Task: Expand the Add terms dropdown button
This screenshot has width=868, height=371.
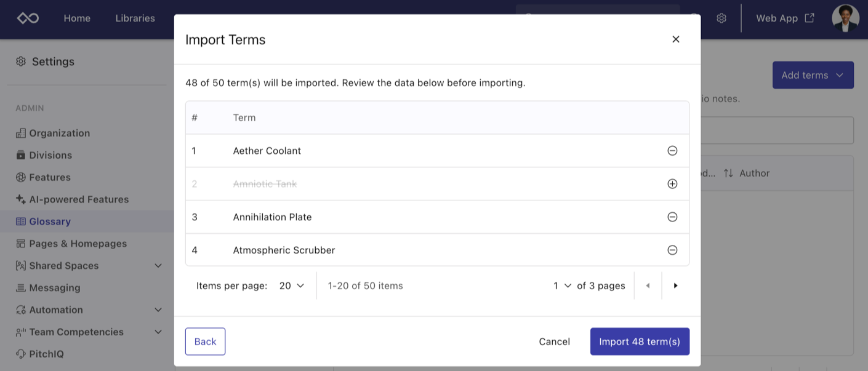Action: [813, 75]
